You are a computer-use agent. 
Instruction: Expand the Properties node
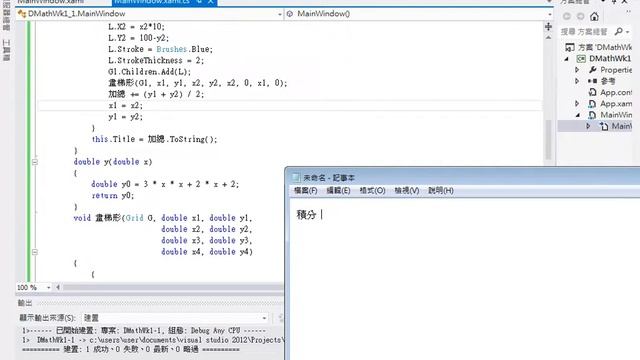(577, 70)
